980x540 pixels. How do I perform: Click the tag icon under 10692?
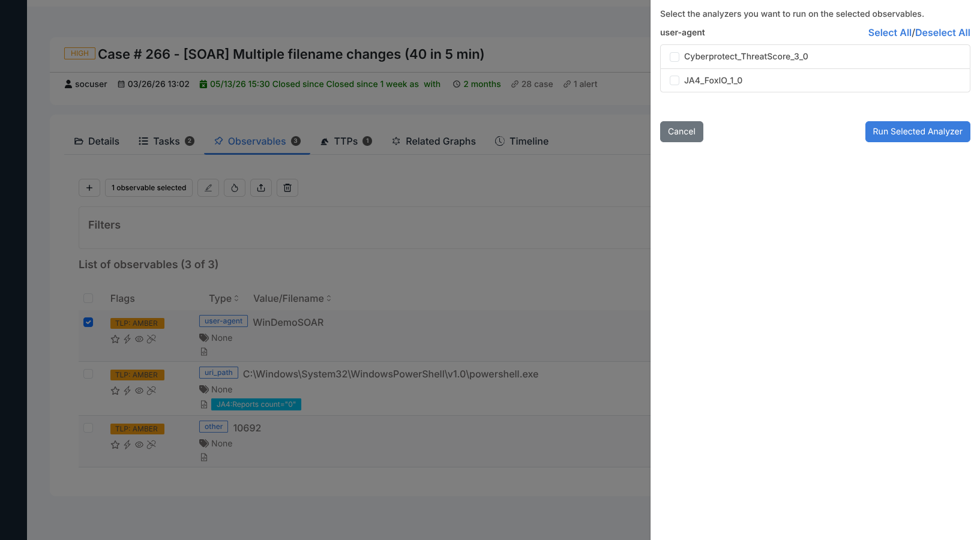(x=204, y=444)
